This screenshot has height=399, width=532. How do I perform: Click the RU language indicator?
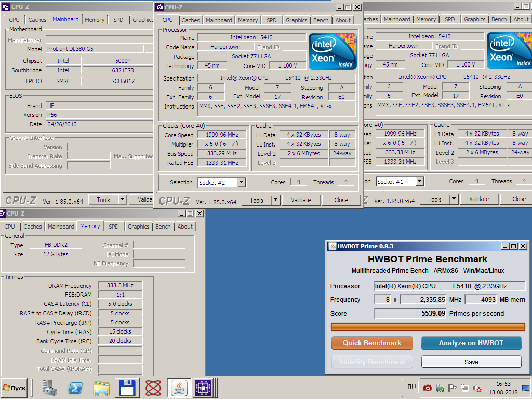tap(411, 387)
